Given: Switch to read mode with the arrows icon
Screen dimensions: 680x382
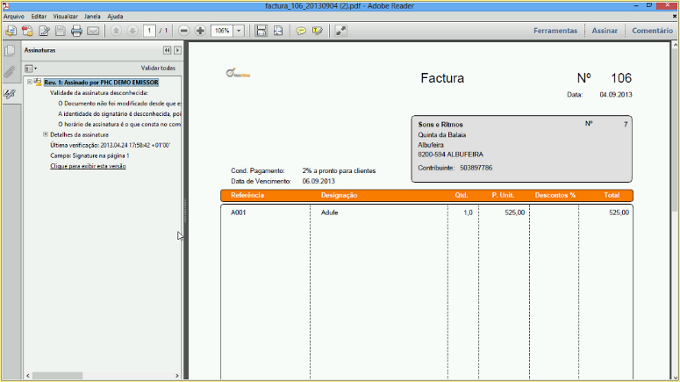Looking at the screenshot, I should click(x=341, y=31).
